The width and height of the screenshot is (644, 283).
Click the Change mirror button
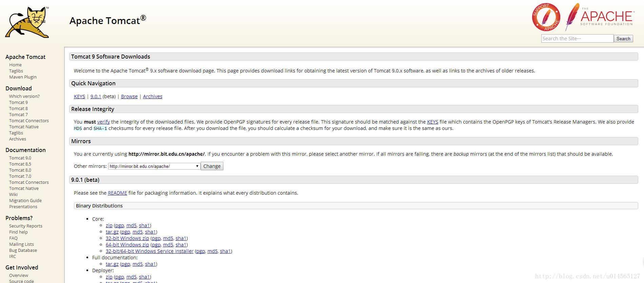coord(212,166)
